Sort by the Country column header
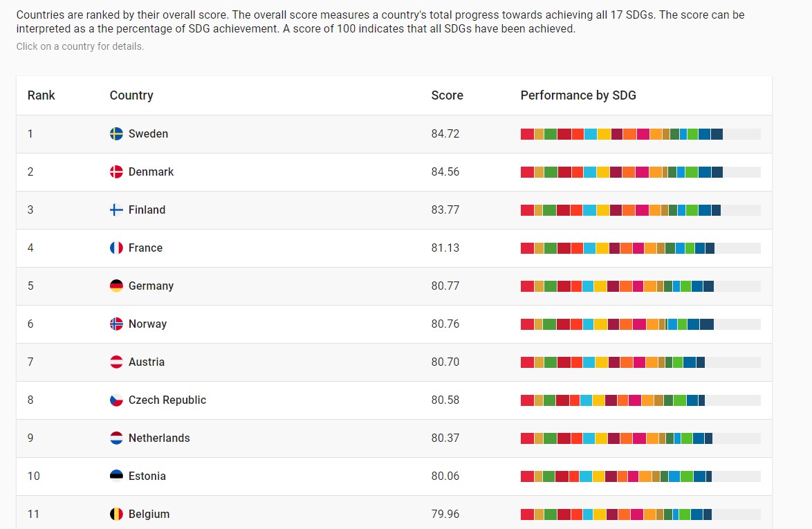The image size is (812, 529). click(x=131, y=95)
